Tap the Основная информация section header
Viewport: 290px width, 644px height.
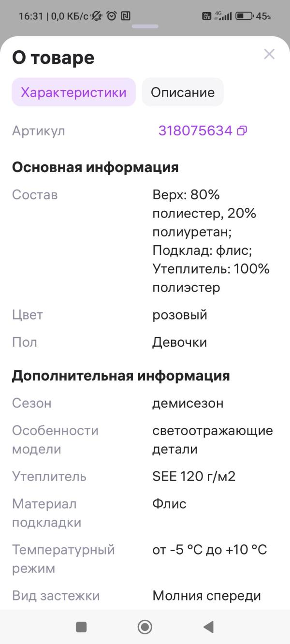pos(95,167)
